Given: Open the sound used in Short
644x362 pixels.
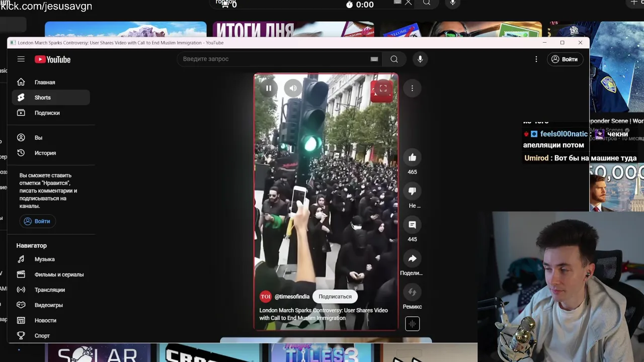Looking at the screenshot, I should pyautogui.click(x=412, y=324).
